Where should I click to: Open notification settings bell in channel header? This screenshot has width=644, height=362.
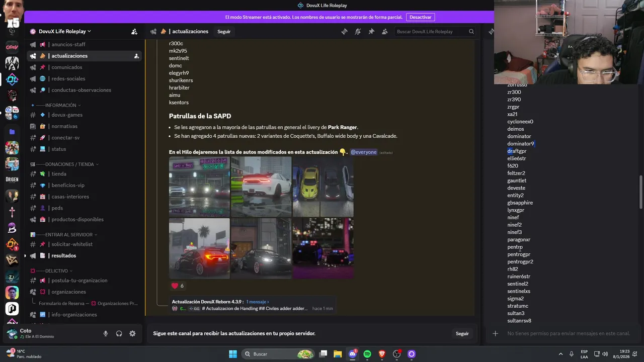click(358, 31)
